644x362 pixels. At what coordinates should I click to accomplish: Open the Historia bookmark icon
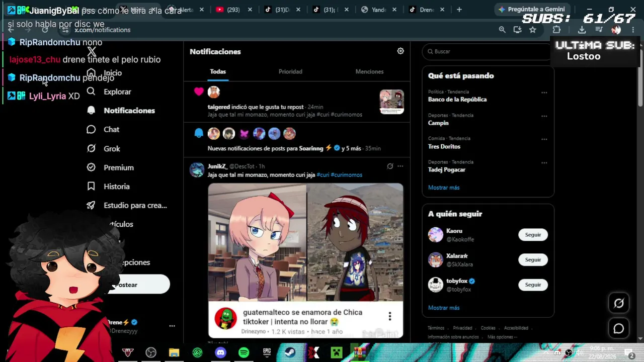click(91, 187)
